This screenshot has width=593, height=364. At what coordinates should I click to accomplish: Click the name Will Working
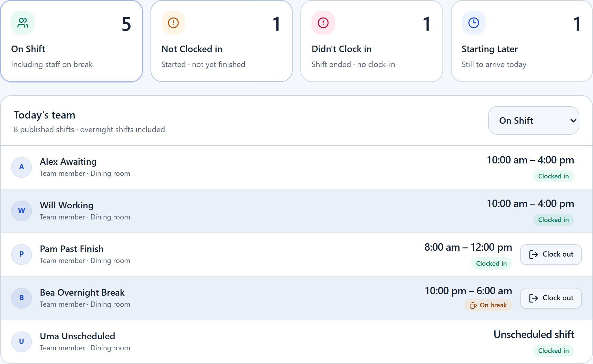(x=67, y=205)
